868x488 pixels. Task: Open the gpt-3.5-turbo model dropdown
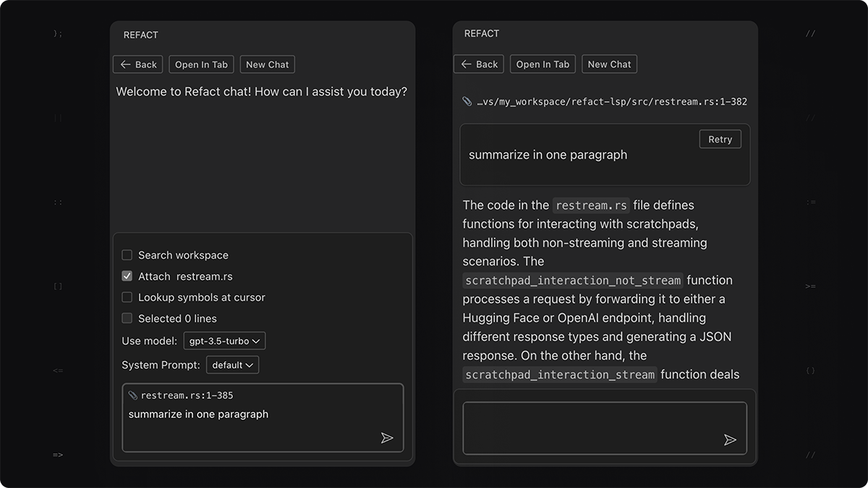coord(224,341)
